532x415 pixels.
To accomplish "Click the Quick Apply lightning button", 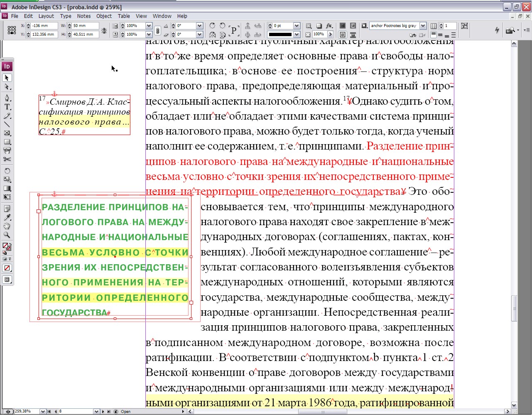I will tap(497, 30).
